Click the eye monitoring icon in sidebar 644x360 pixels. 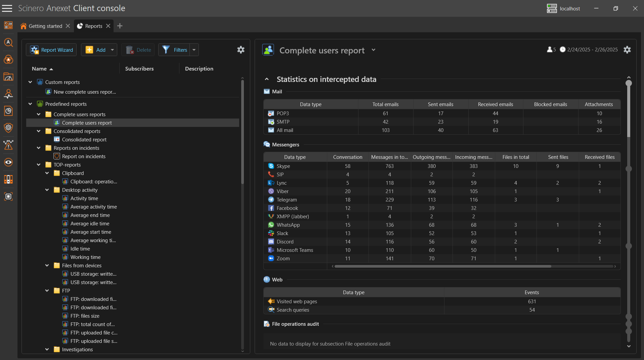[x=8, y=163]
